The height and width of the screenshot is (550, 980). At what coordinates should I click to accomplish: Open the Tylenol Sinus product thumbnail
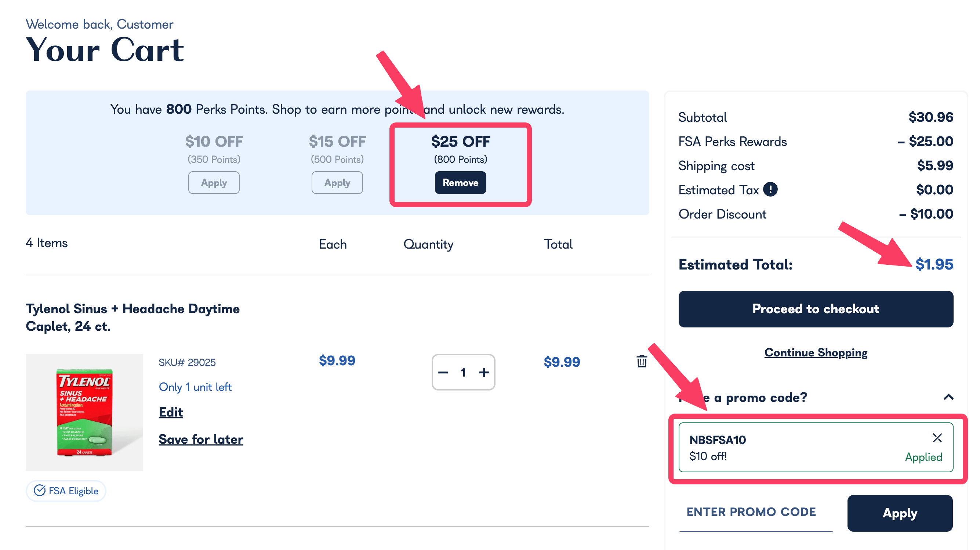click(84, 412)
